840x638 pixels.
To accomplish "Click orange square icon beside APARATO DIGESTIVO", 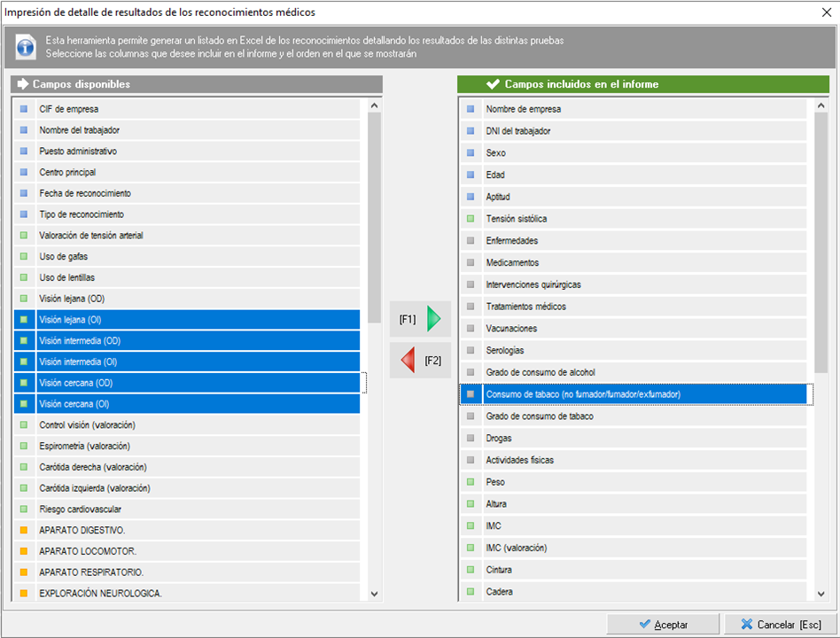I will pos(24,531).
